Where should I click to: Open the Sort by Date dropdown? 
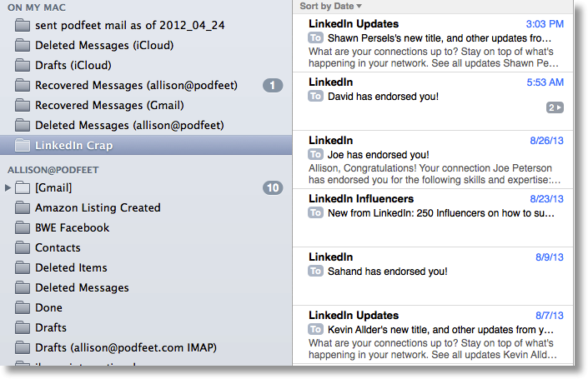[331, 6]
